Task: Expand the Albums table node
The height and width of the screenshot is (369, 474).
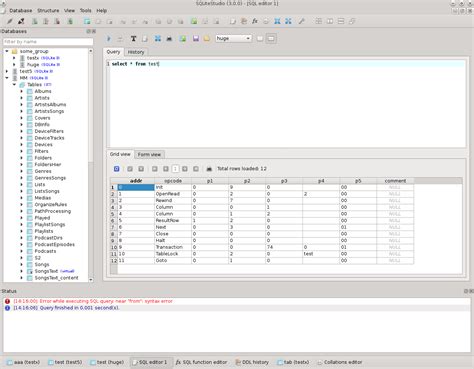Action: pos(22,91)
